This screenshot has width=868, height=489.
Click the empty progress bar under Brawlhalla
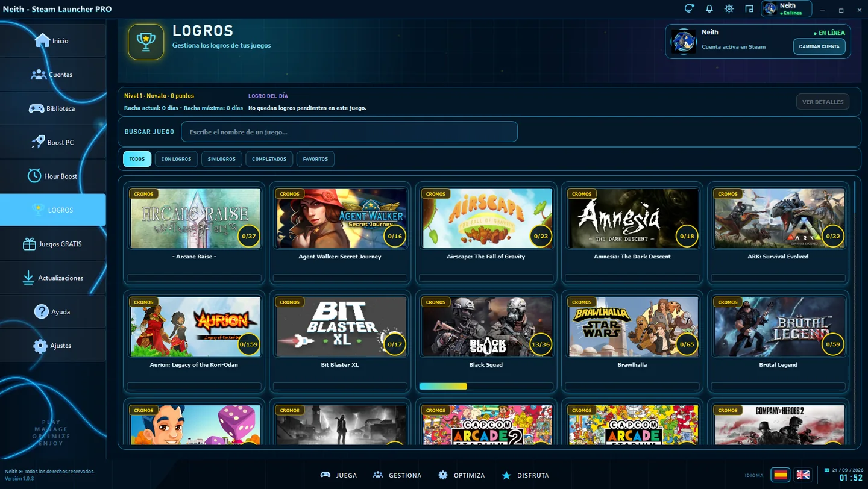tap(632, 386)
